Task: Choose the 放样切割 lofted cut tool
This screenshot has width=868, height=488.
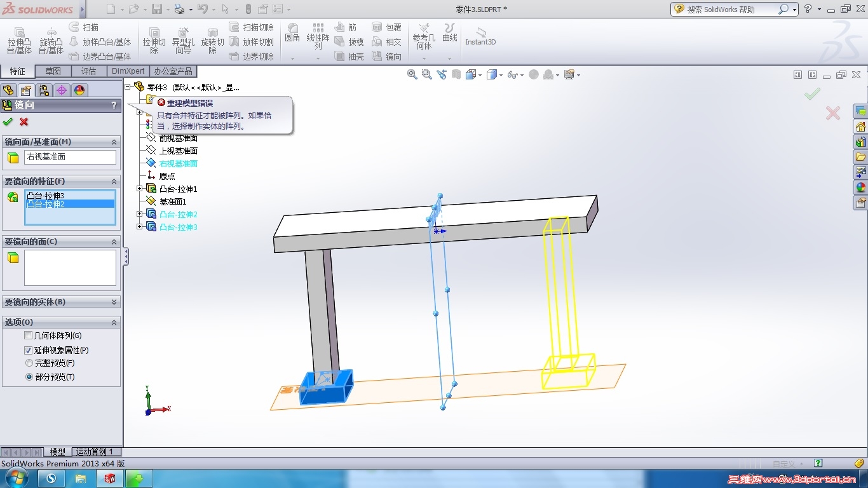Action: point(251,42)
